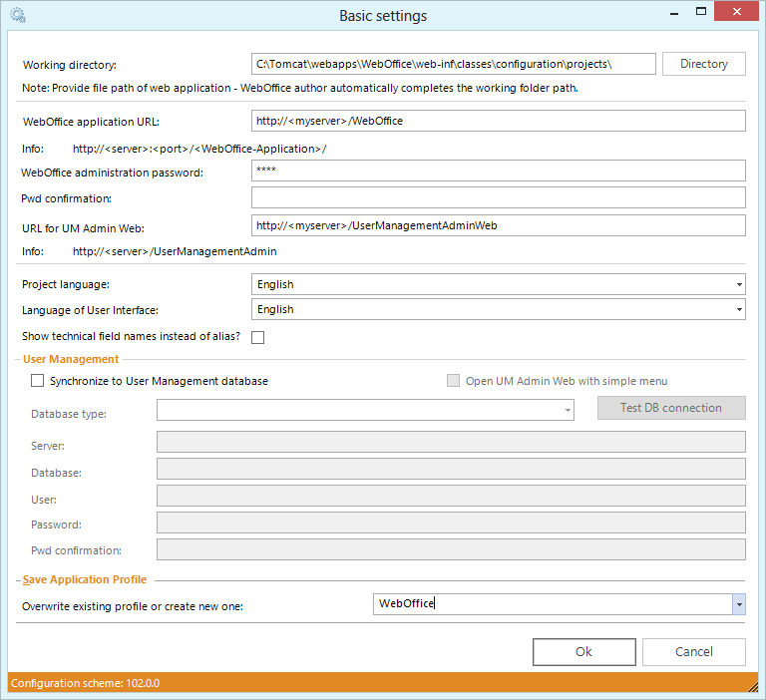
Task: Click the Note about providing file path
Action: point(300,88)
